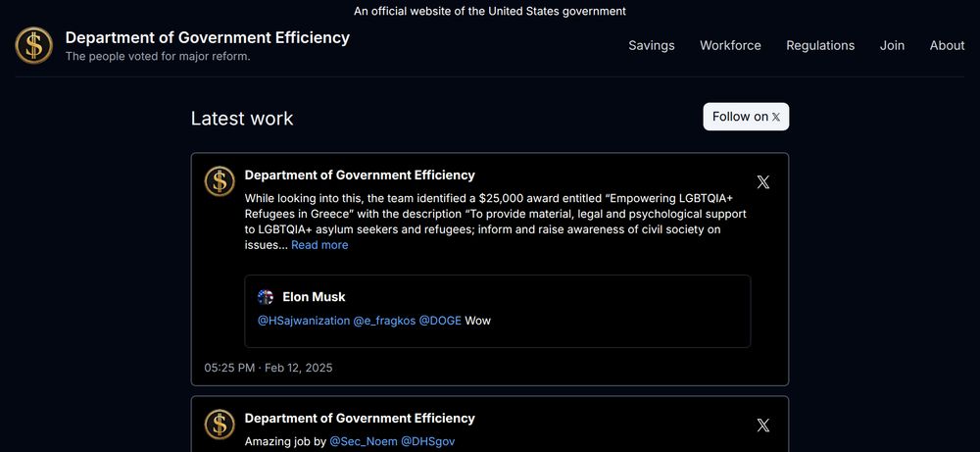
Task: Click DOGE avatar on the Amazing job post
Action: [220, 425]
